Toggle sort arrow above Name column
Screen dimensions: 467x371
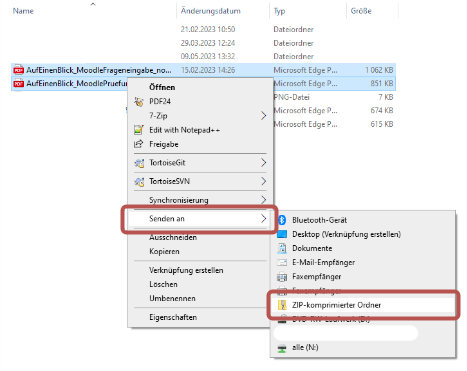click(93, 4)
